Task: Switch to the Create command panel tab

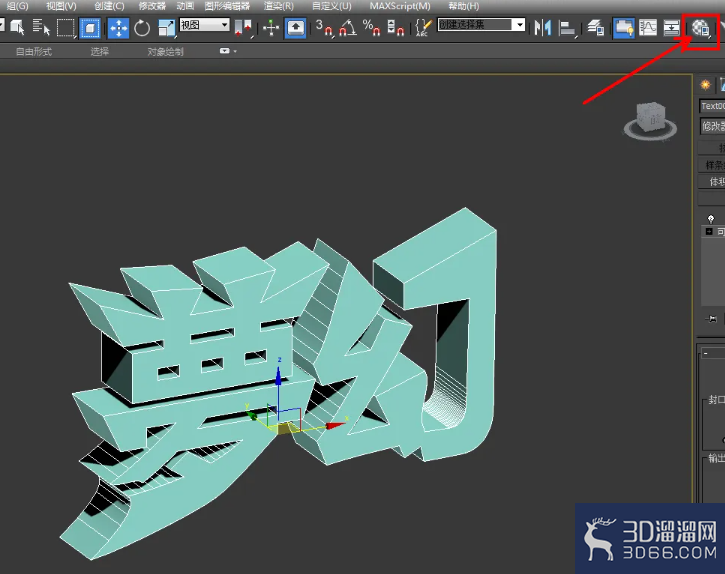Action: (706, 85)
